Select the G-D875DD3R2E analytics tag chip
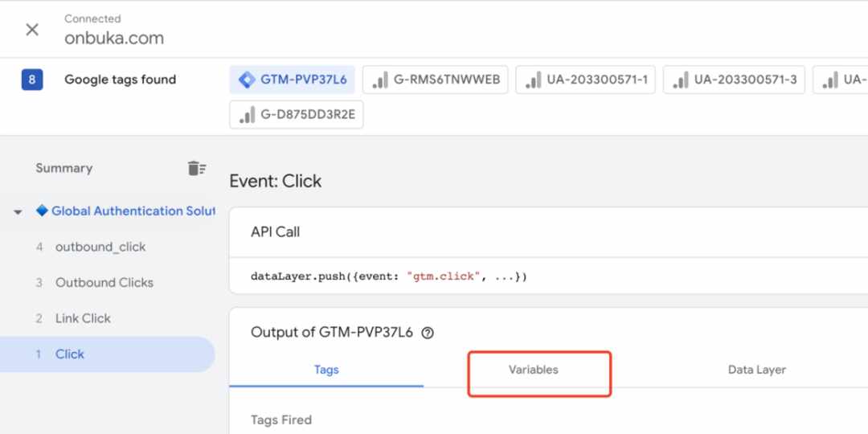868x434 pixels. [296, 115]
